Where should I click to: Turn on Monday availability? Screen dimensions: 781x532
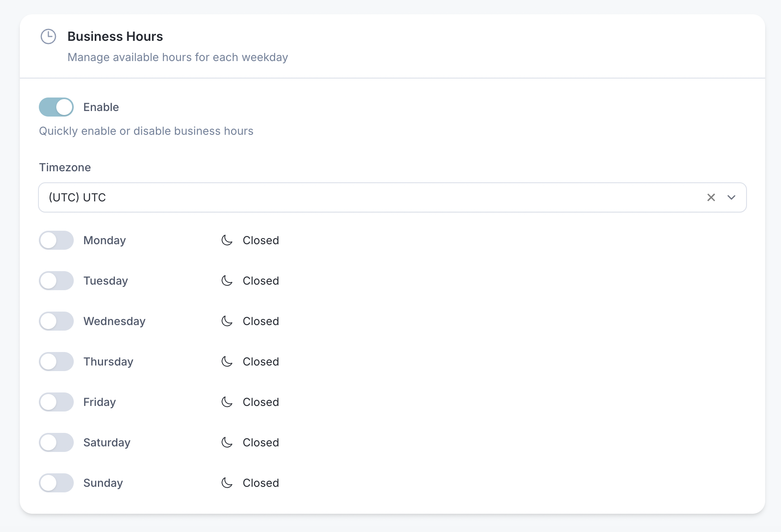[x=56, y=240]
